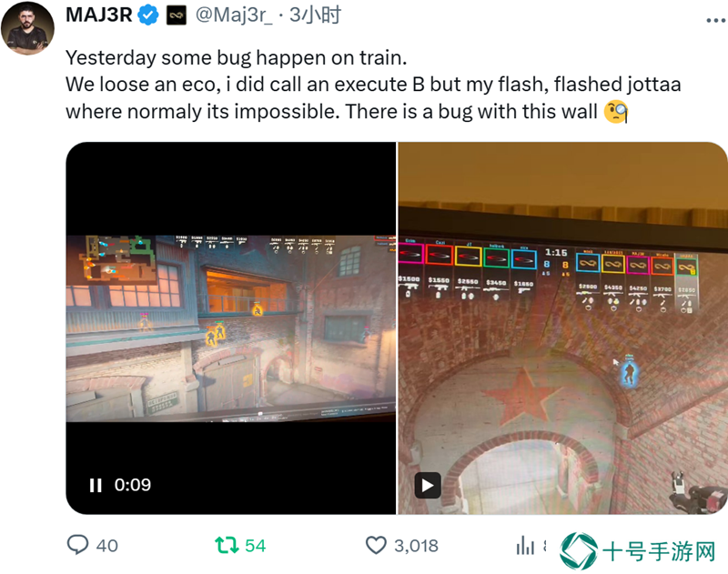The image size is (728, 574).
Task: Like the tweet with the heart icon
Action: pyautogui.click(x=376, y=545)
